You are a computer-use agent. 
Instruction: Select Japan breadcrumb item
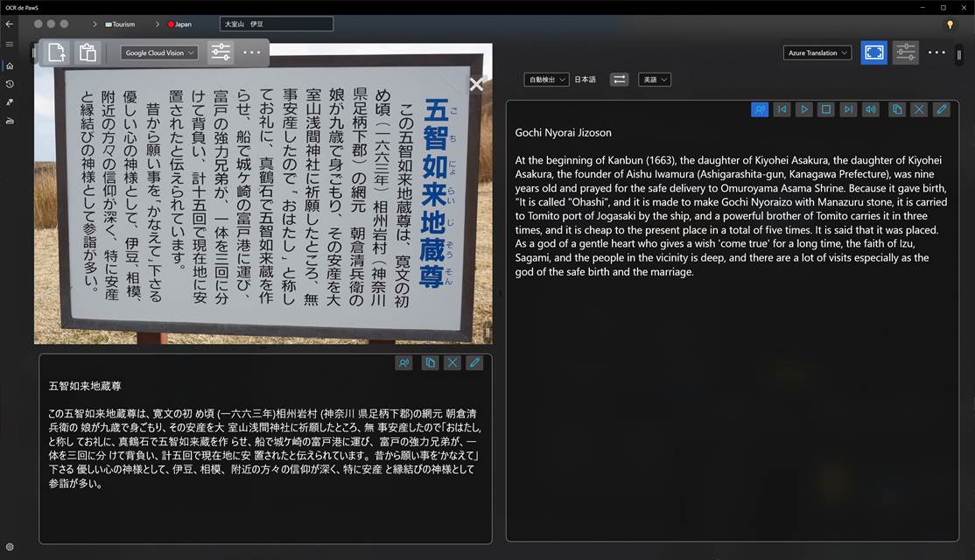179,24
